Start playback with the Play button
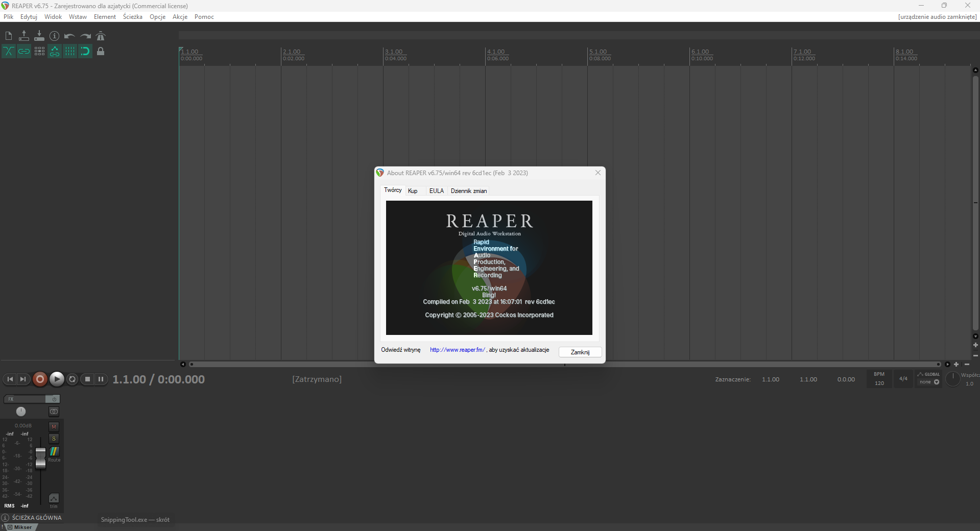 click(x=57, y=379)
